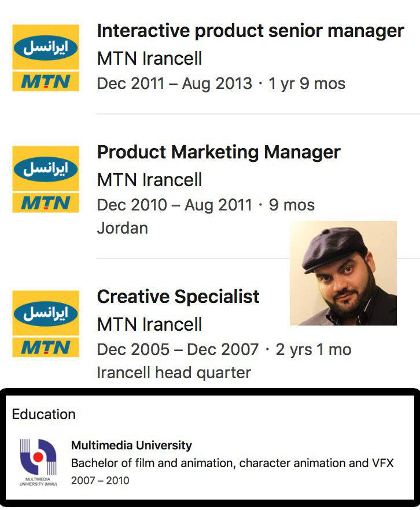420x510 pixels.
Task: Click the Dec 2011 – Aug 2013 date range
Action: (x=174, y=84)
